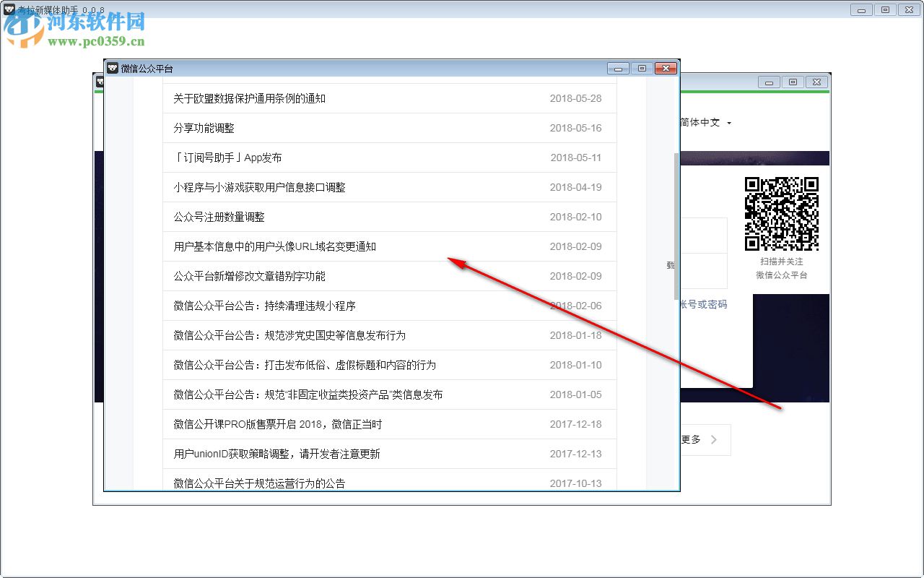This screenshot has height=578, width=924.
Task: Click the date 2018-05-28
Action: click(x=575, y=98)
